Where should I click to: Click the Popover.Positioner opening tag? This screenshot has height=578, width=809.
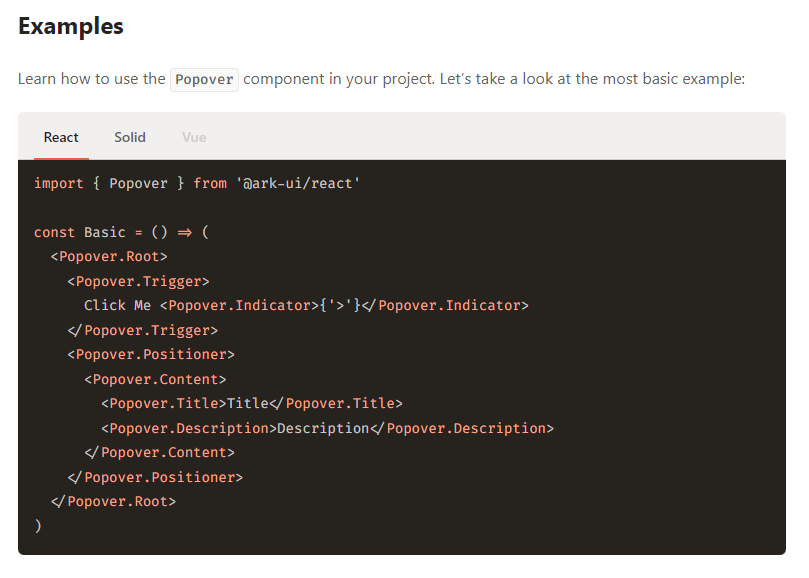pyautogui.click(x=151, y=354)
